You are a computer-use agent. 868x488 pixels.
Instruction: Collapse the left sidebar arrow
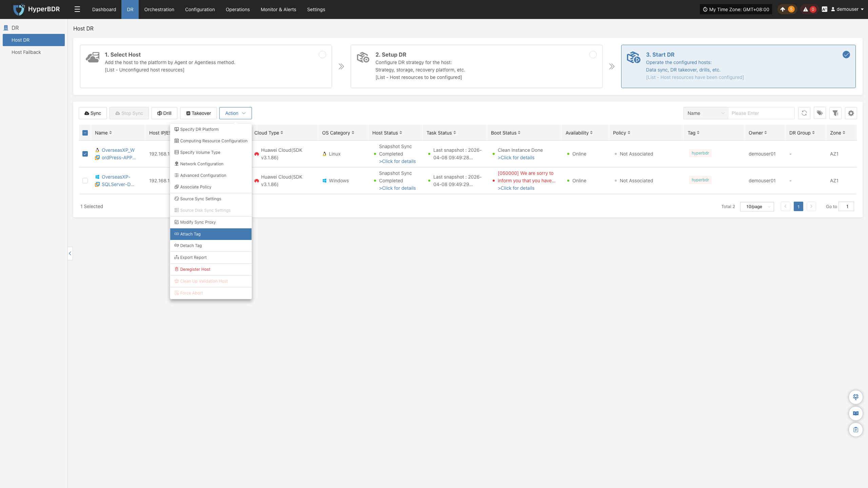pos(70,253)
